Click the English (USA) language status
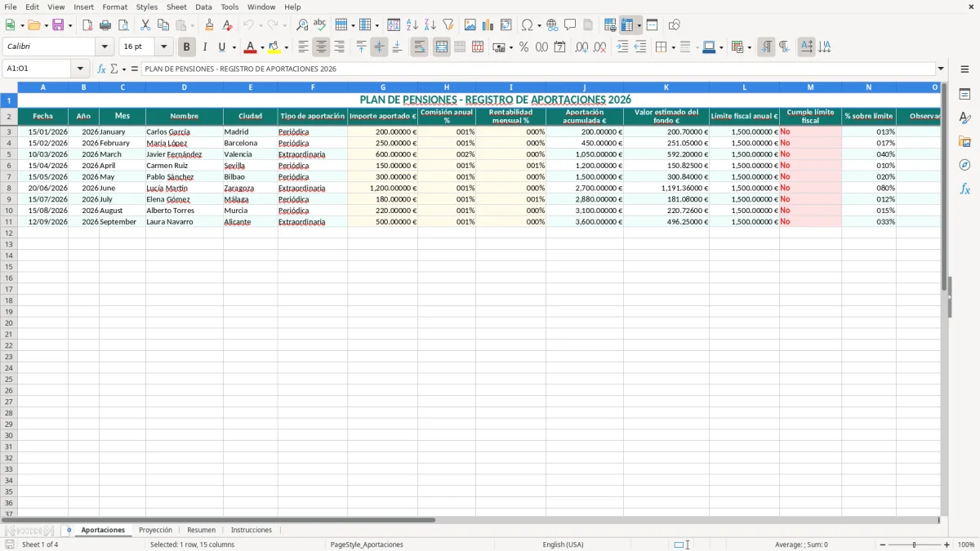Image resolution: width=980 pixels, height=551 pixels. click(x=563, y=544)
